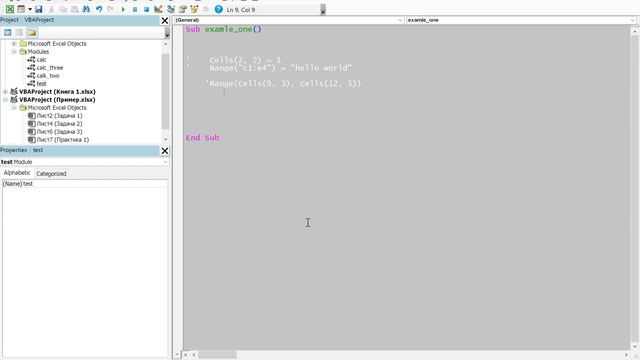Click the Reset stop icon
The height and width of the screenshot is (360, 640).
click(x=146, y=9)
